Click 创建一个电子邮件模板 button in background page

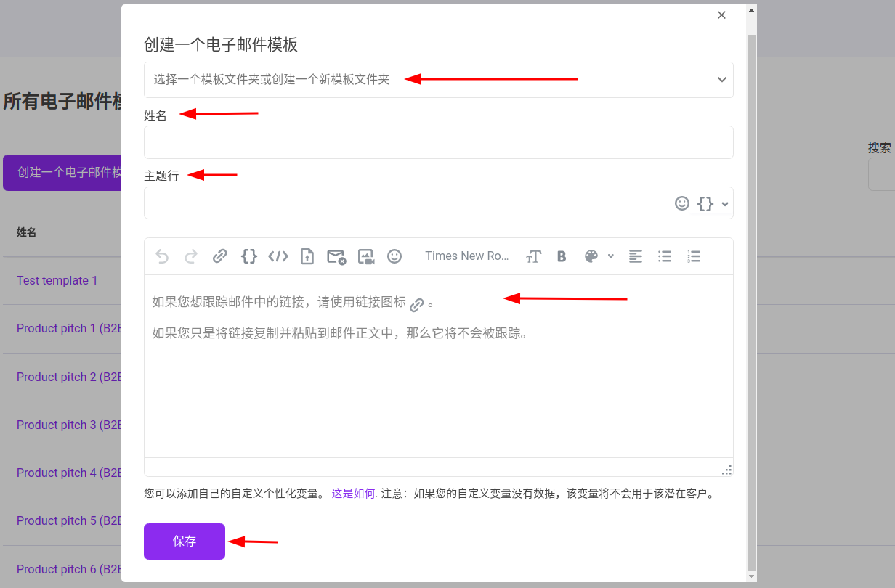point(62,173)
